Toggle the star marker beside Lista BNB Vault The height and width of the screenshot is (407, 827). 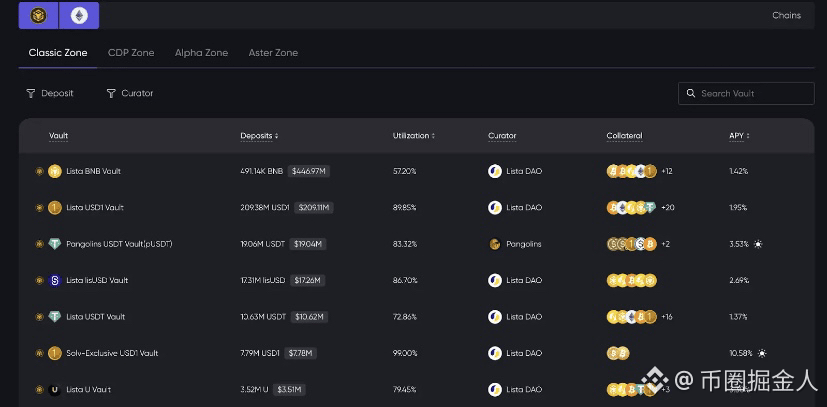click(39, 171)
